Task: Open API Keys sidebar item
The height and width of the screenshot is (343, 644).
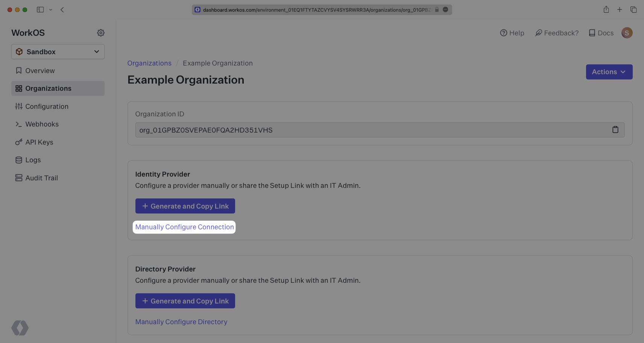Action: point(39,142)
